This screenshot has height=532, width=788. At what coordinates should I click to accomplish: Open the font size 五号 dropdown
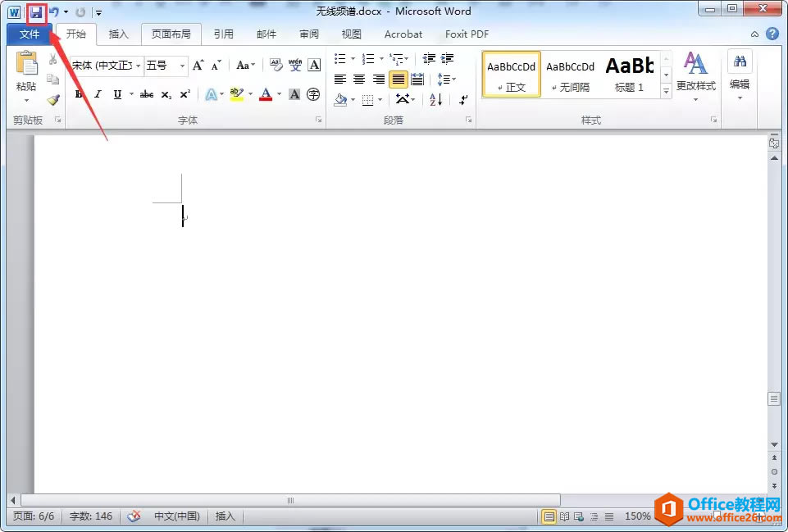(182, 66)
